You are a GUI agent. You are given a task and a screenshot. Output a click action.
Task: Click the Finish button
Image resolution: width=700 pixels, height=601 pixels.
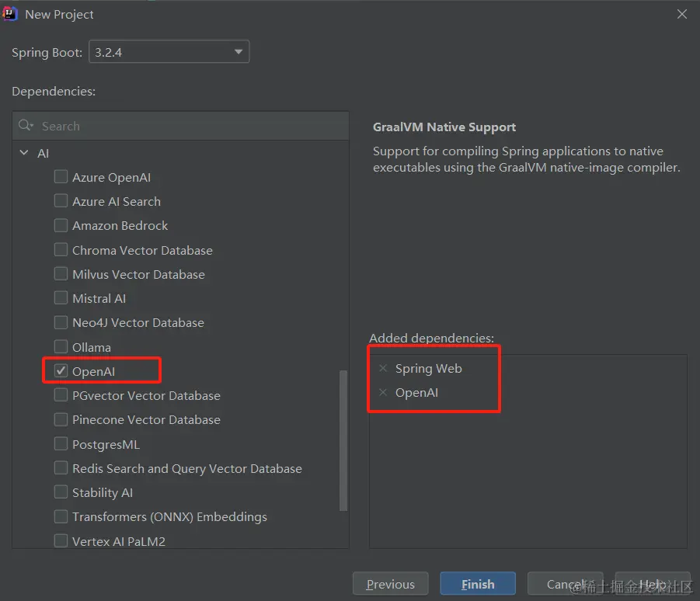pyautogui.click(x=478, y=584)
